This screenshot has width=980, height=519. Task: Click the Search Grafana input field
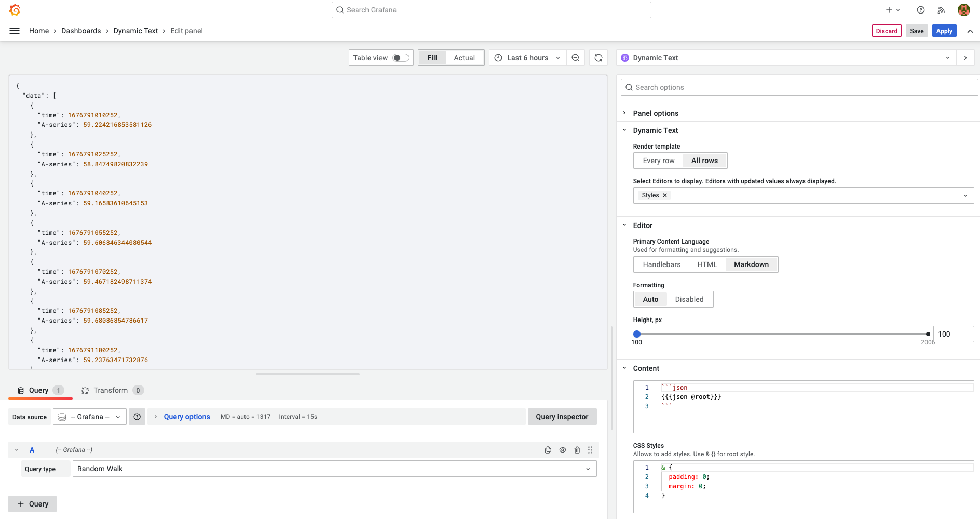491,10
